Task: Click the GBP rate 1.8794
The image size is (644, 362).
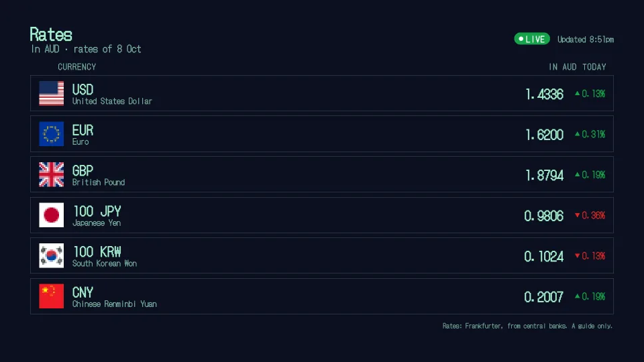Action: tap(544, 175)
